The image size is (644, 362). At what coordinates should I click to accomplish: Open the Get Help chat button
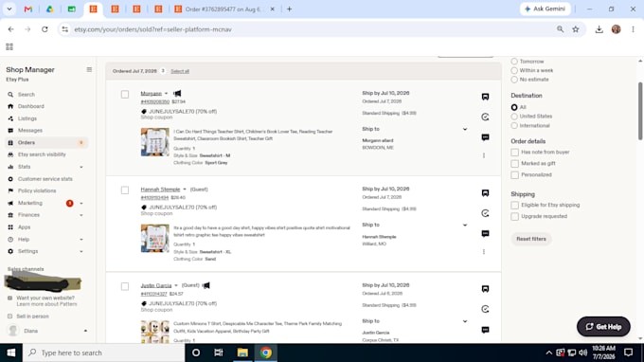[603, 327]
